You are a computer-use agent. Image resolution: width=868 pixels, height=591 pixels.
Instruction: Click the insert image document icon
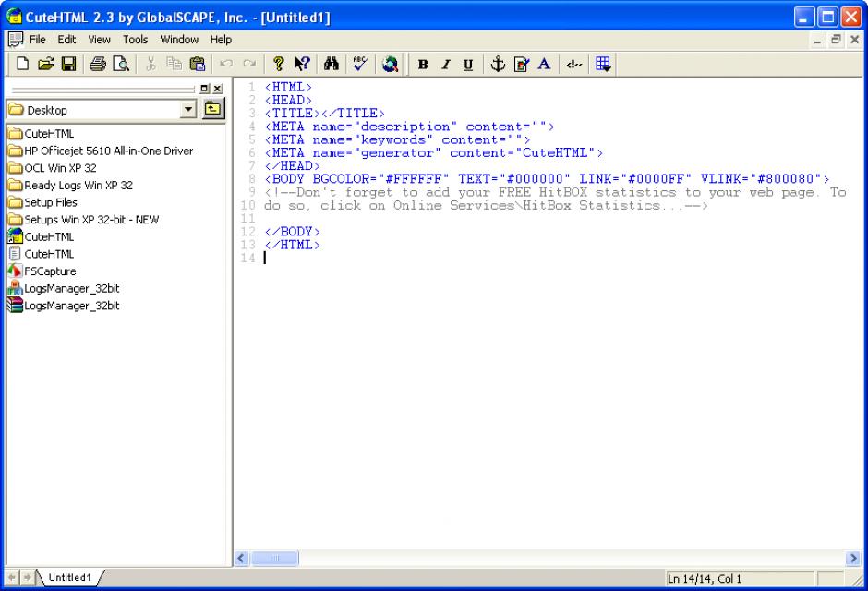click(521, 65)
